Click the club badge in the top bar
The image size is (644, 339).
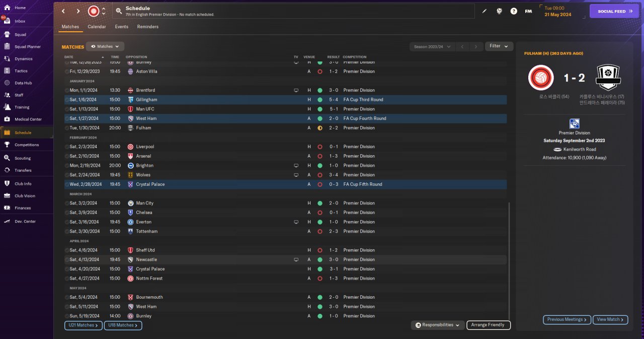[x=94, y=11]
